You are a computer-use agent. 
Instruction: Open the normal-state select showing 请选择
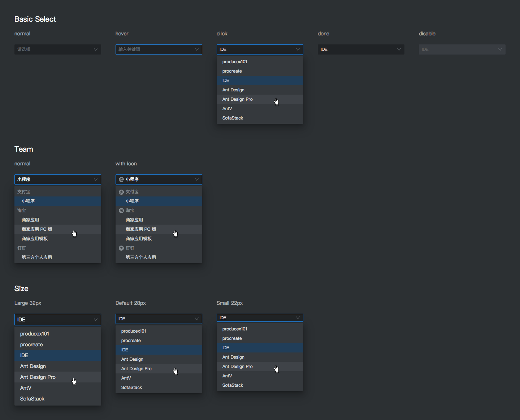[x=58, y=49]
